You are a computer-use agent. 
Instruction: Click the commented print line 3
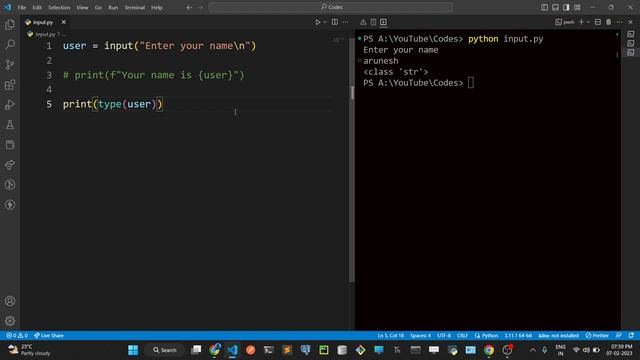(x=153, y=75)
